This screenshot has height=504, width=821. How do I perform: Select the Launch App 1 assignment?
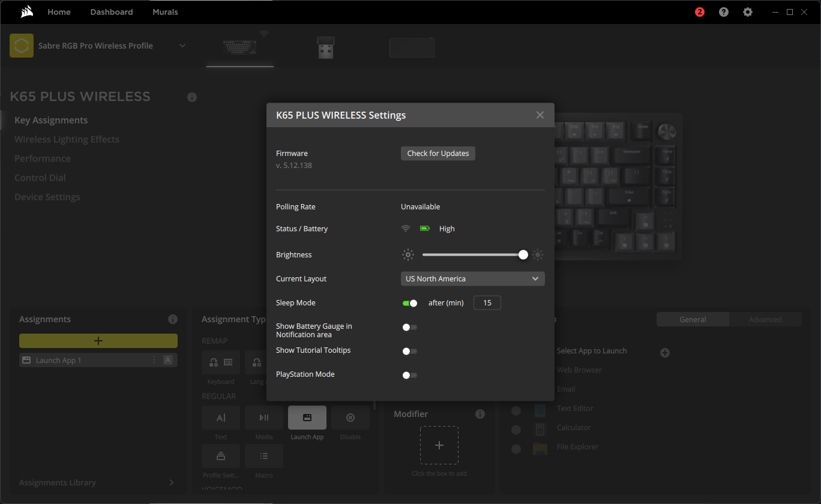pyautogui.click(x=98, y=360)
